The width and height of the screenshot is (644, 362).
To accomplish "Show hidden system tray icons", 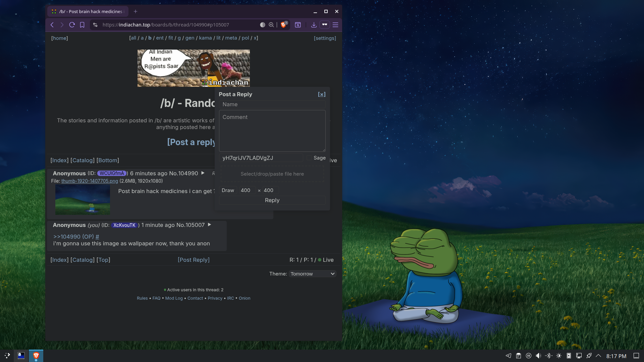I will pos(598,356).
